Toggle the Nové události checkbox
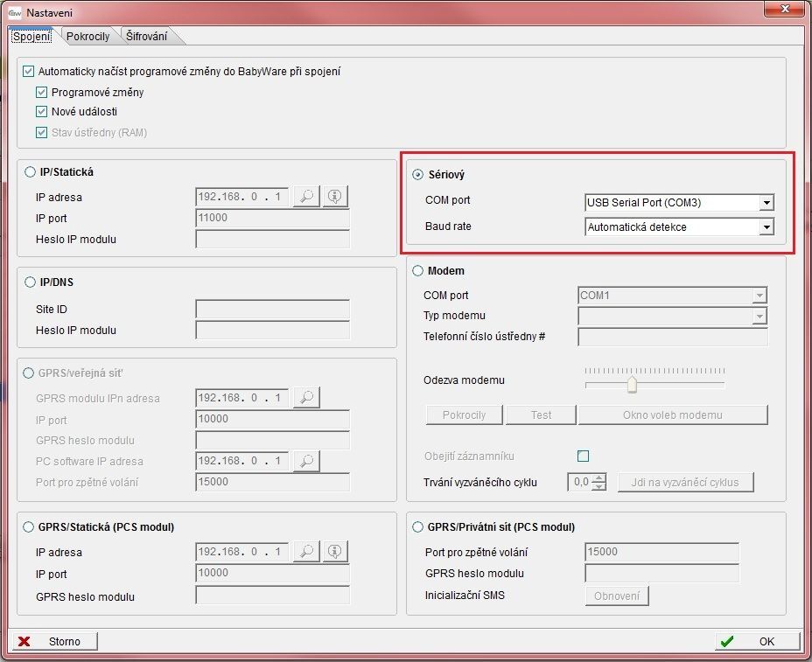The image size is (812, 662). click(41, 112)
